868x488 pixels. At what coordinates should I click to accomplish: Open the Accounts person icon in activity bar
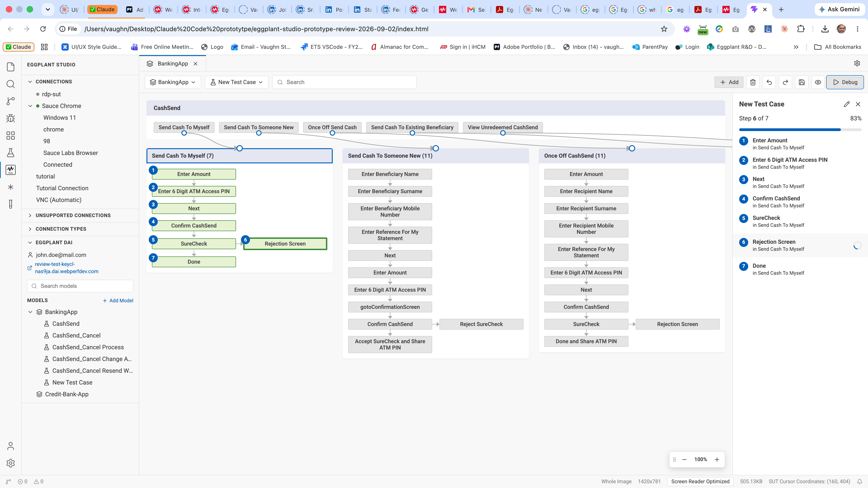tap(10, 446)
